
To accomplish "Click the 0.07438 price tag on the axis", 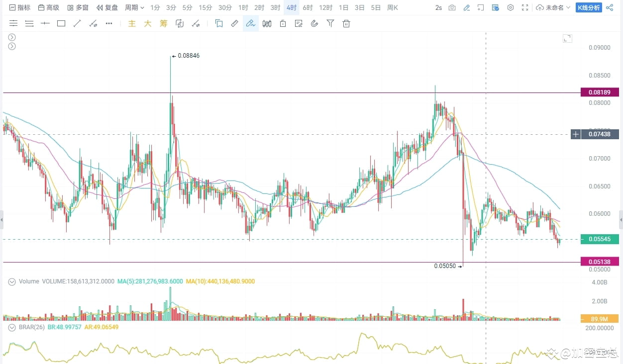I will tap(600, 134).
